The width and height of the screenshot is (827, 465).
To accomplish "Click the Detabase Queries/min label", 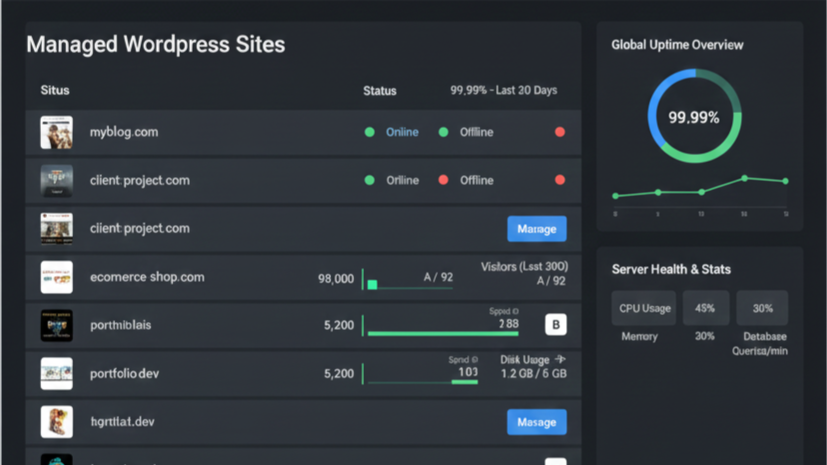I will pos(761,343).
